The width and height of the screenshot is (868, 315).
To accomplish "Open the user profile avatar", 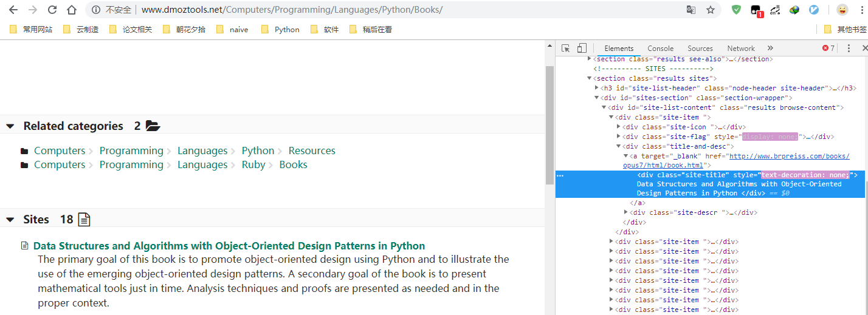I will 842,10.
